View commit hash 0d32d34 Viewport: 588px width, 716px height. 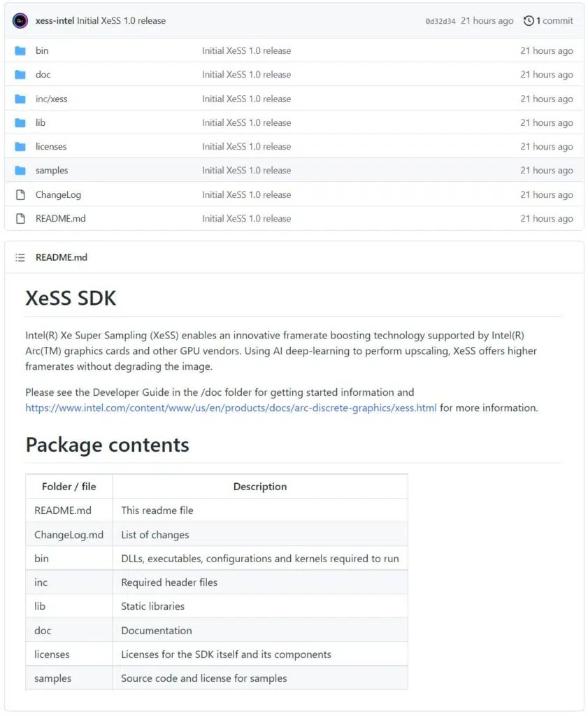point(440,22)
